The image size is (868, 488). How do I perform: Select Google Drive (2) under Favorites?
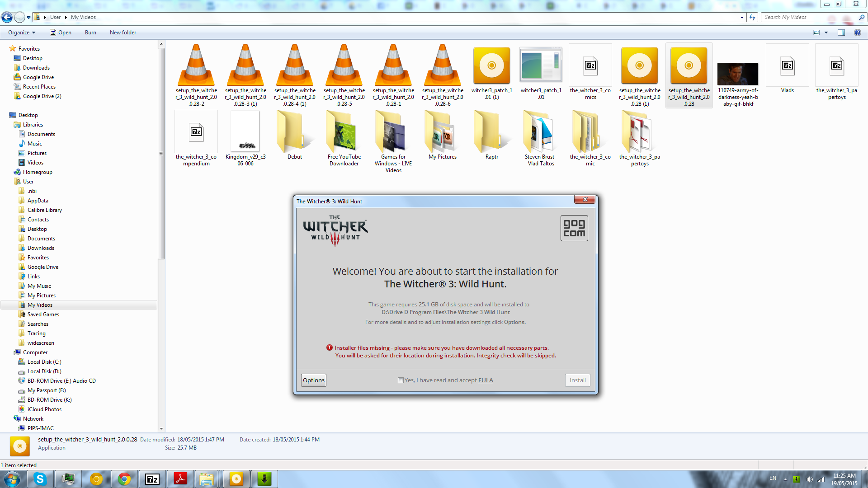[x=42, y=96]
